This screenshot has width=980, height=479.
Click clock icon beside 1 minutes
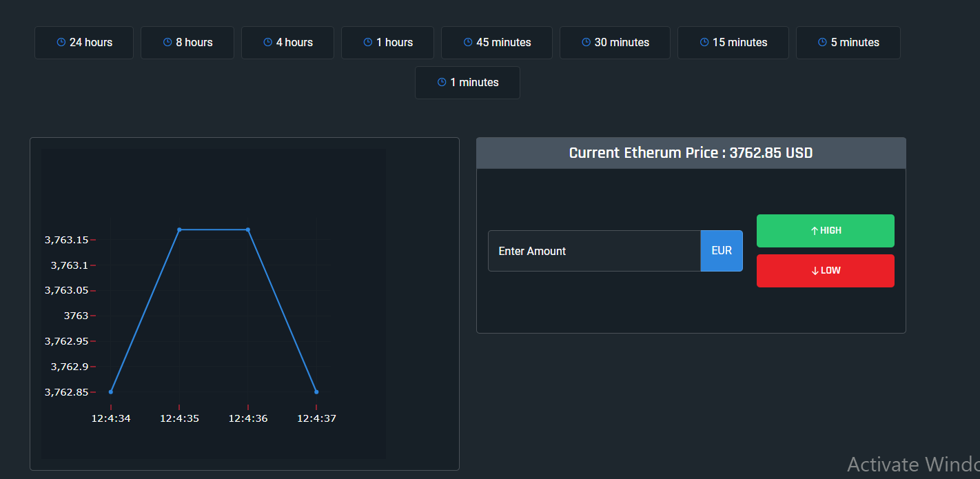coord(442,83)
